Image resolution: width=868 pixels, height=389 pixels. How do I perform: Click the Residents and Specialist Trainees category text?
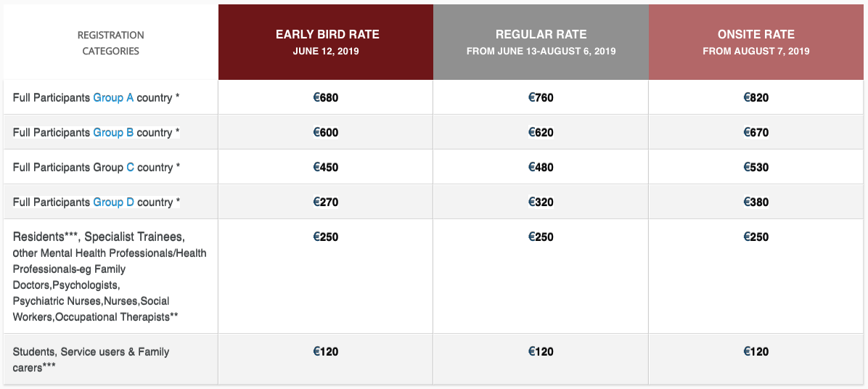pyautogui.click(x=110, y=277)
